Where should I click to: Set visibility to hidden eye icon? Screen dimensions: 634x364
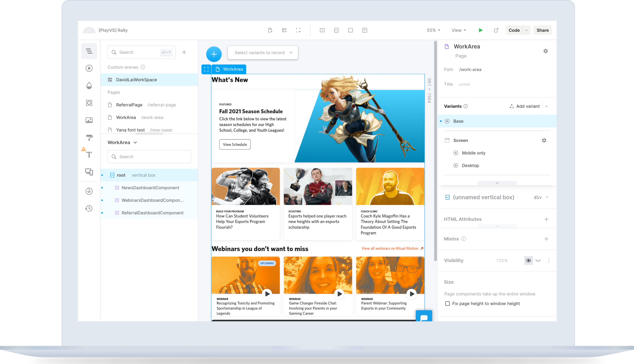pos(538,260)
